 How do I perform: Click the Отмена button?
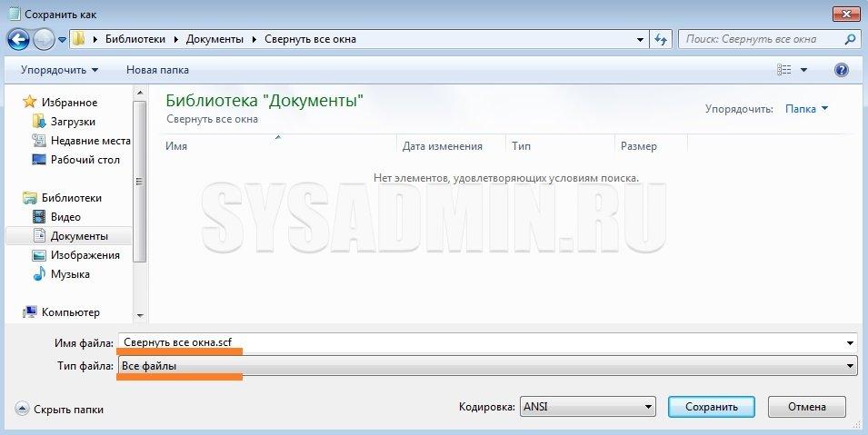806,407
